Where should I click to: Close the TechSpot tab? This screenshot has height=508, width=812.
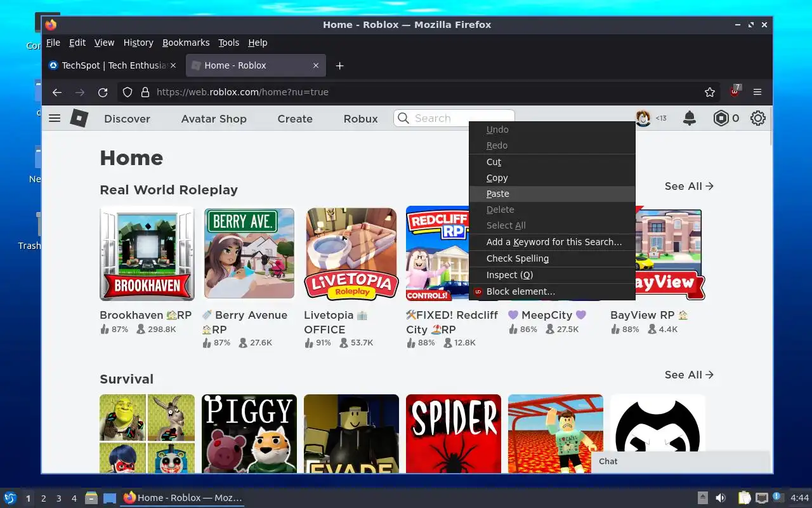coord(173,65)
